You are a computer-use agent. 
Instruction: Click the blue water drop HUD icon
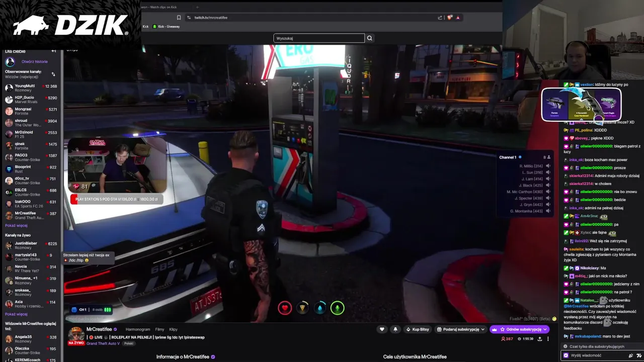coord(320,308)
